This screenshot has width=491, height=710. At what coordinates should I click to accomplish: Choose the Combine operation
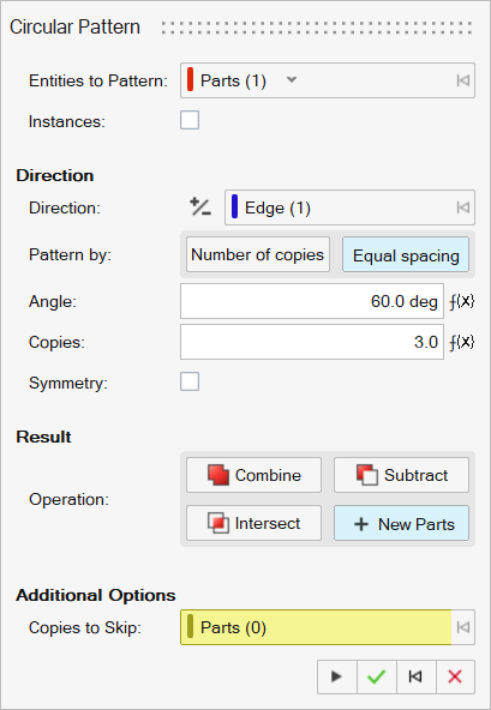pyautogui.click(x=254, y=475)
